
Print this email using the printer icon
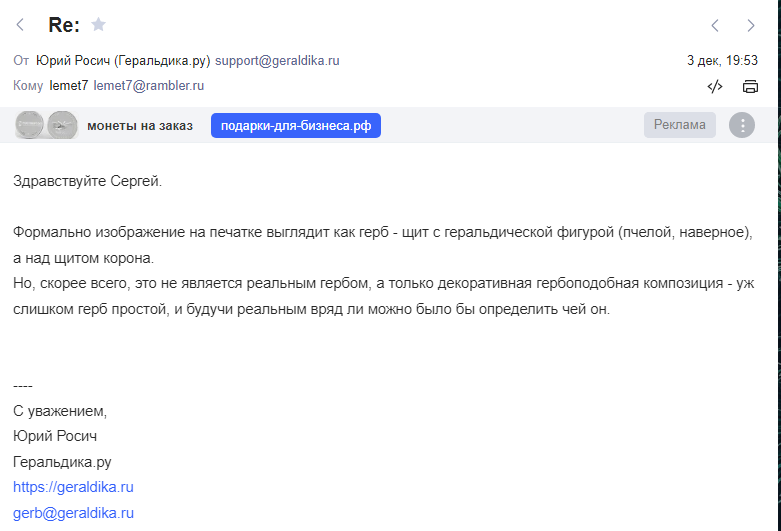[750, 87]
